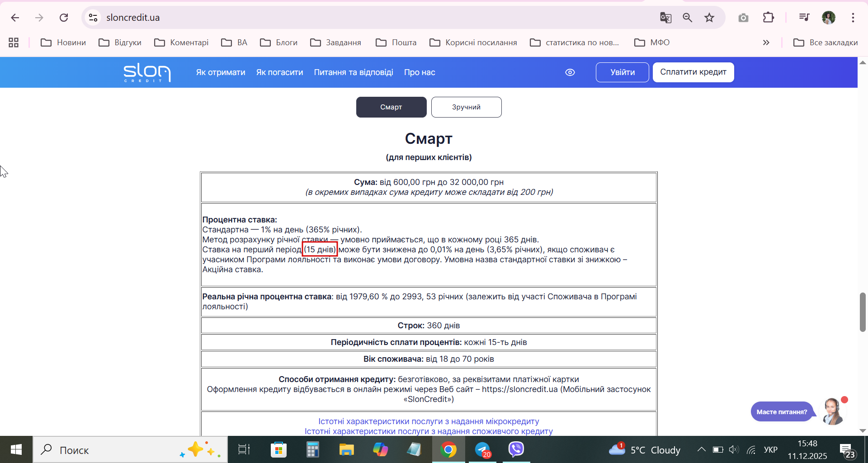Click the Увійти login button
868x463 pixels.
point(622,72)
